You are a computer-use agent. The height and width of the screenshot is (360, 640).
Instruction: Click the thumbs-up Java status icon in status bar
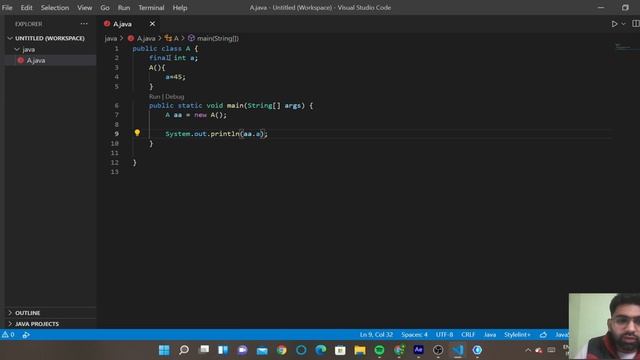pos(543,335)
